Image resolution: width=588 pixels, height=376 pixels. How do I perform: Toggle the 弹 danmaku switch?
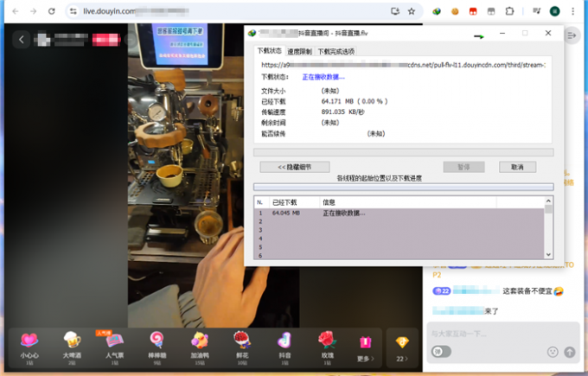[441, 352]
